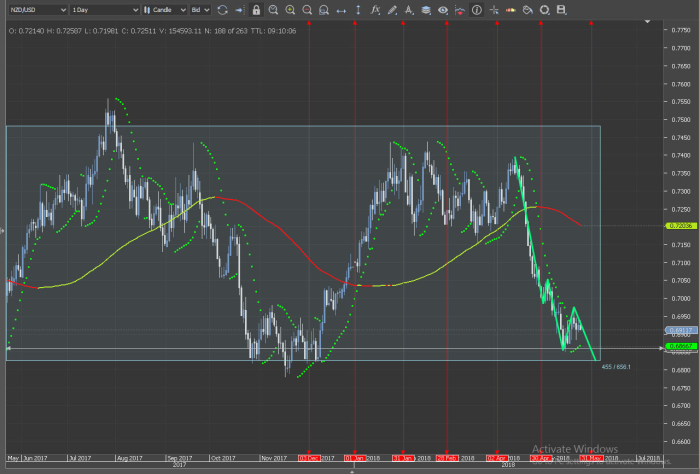Click the 0.69117 blue price label

tap(681, 331)
